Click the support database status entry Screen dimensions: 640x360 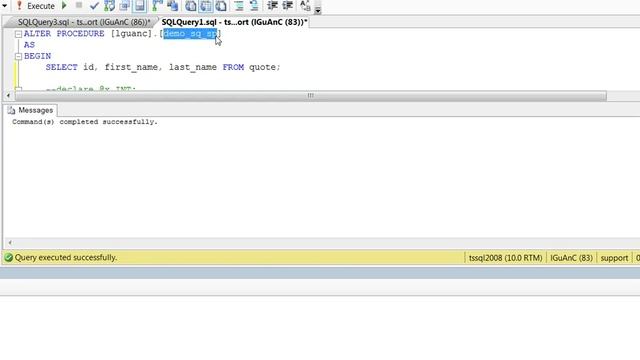614,258
